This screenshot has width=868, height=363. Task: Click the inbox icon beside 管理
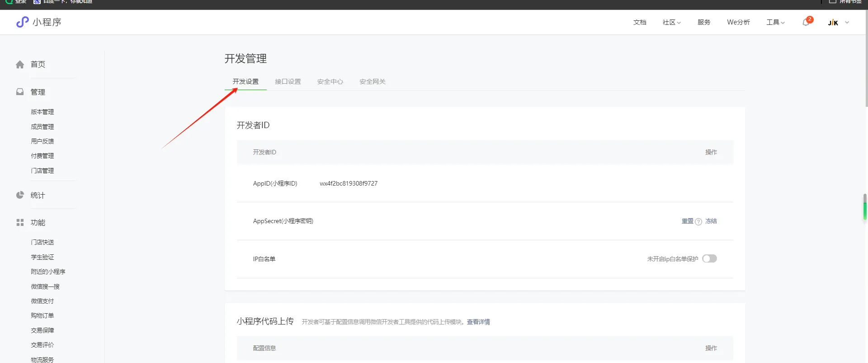(20, 92)
